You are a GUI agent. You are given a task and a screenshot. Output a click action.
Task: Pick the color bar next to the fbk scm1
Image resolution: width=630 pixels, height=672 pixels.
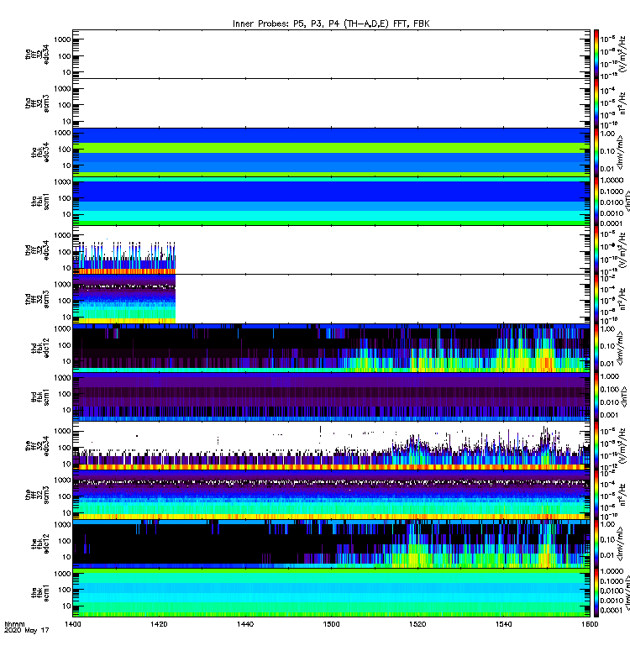pyautogui.click(x=596, y=593)
